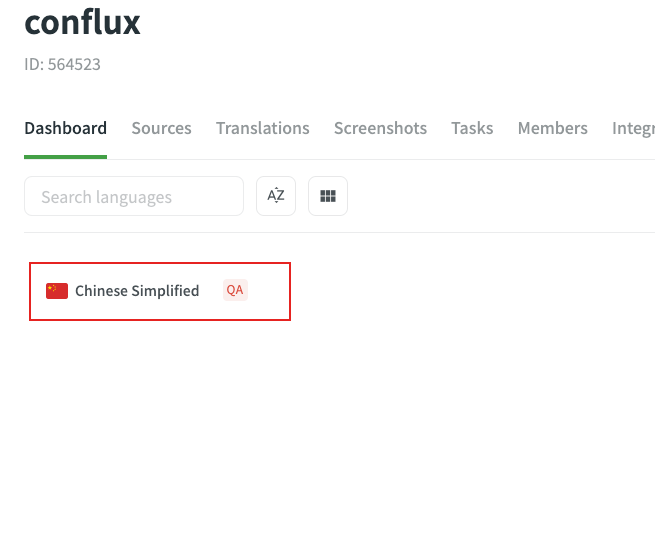Open the partially visible Integrations tab
The image size is (655, 558).
pos(633,128)
